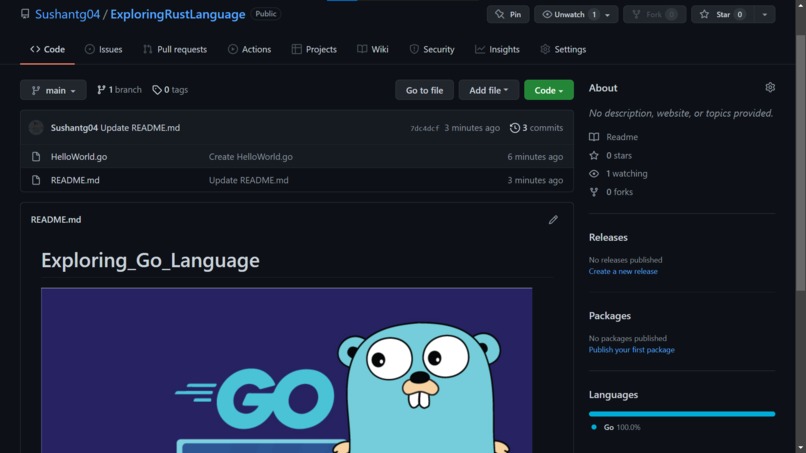Expand the Star lists dropdown arrow
806x453 pixels.
pyautogui.click(x=764, y=14)
